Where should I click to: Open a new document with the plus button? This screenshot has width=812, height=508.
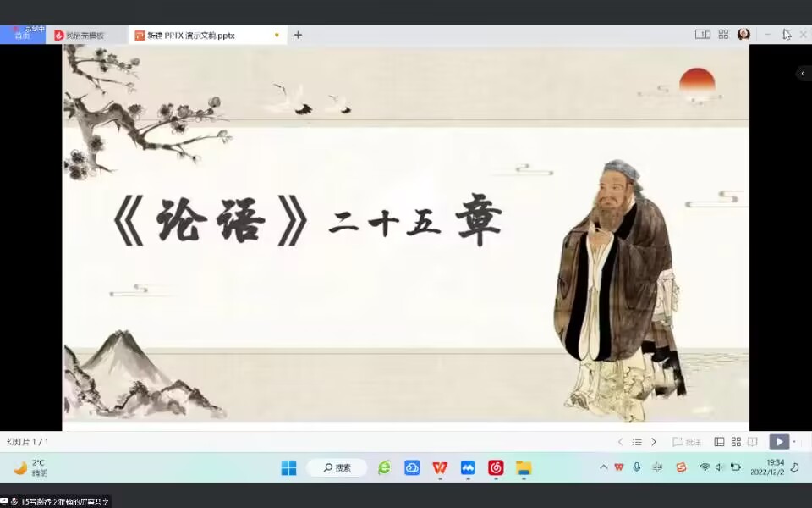pyautogui.click(x=298, y=35)
